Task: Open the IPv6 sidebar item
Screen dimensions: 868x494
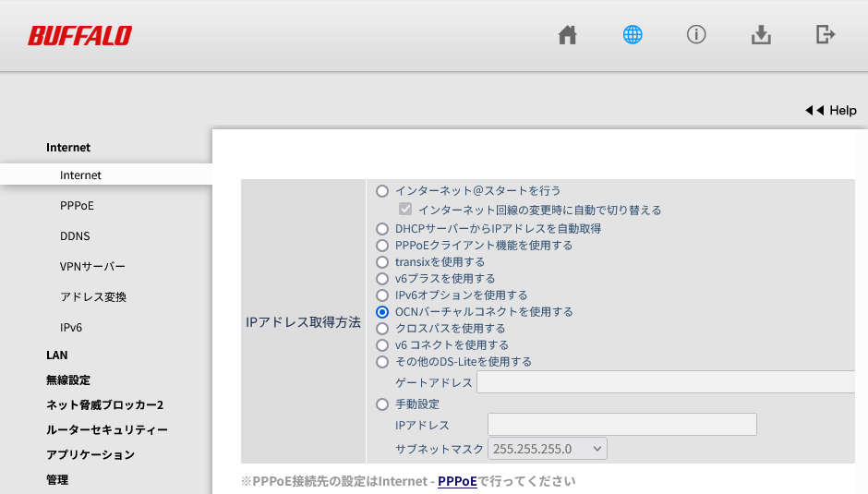Action: tap(71, 328)
